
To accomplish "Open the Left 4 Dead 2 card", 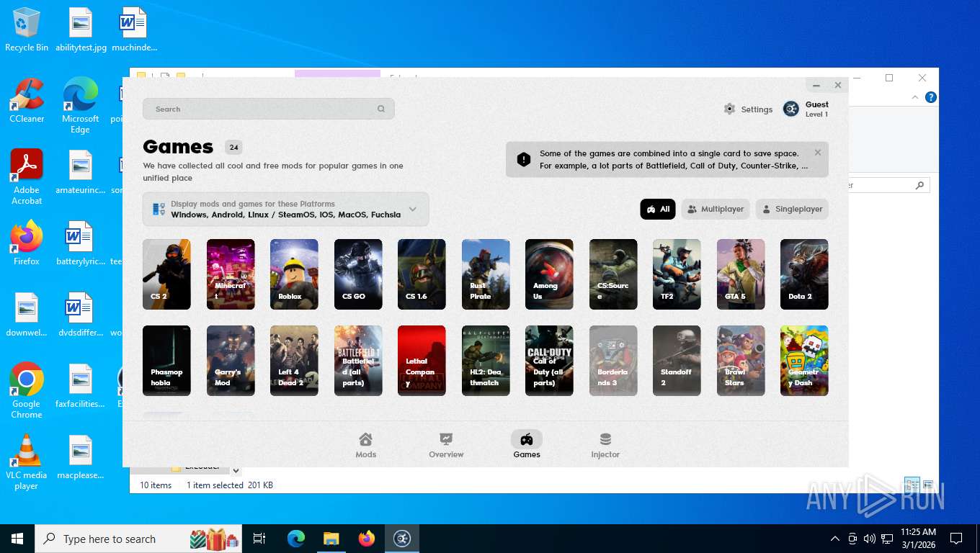I will click(x=294, y=361).
